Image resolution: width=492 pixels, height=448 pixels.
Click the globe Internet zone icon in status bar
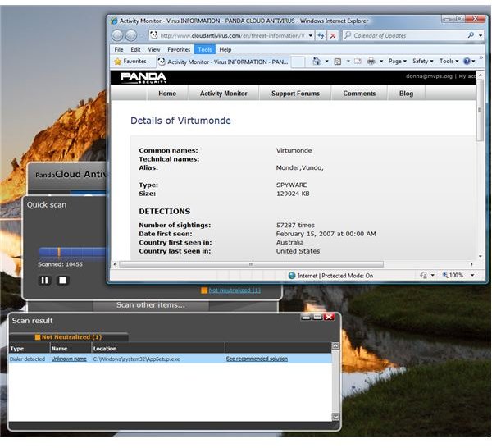(292, 276)
